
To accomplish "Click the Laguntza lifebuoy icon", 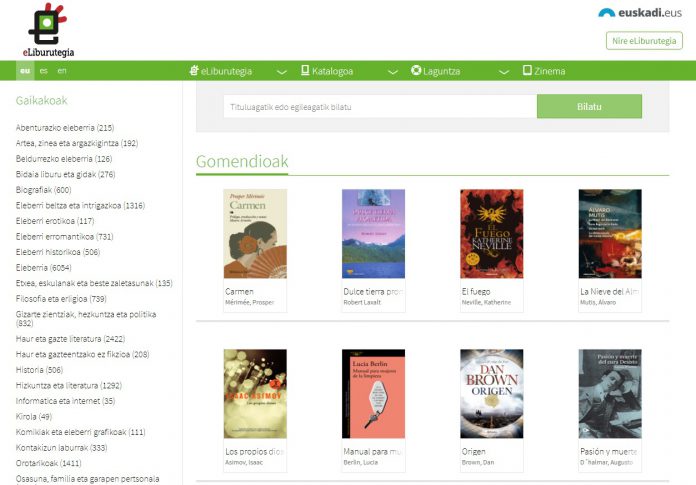I will 417,71.
